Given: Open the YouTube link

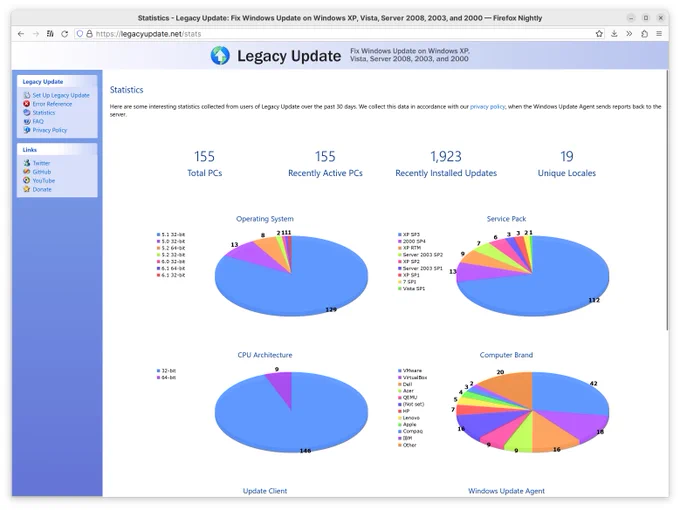Looking at the screenshot, I should click(x=43, y=180).
